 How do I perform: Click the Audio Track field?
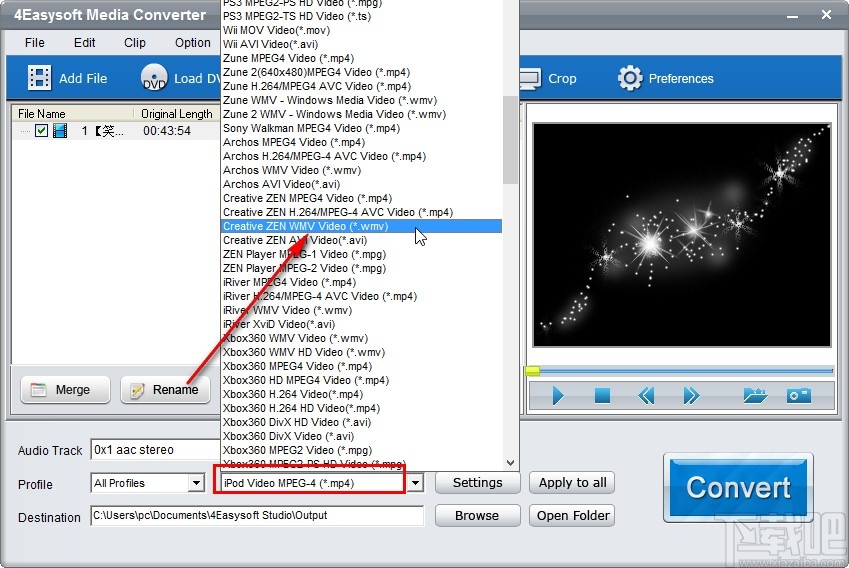tap(156, 450)
